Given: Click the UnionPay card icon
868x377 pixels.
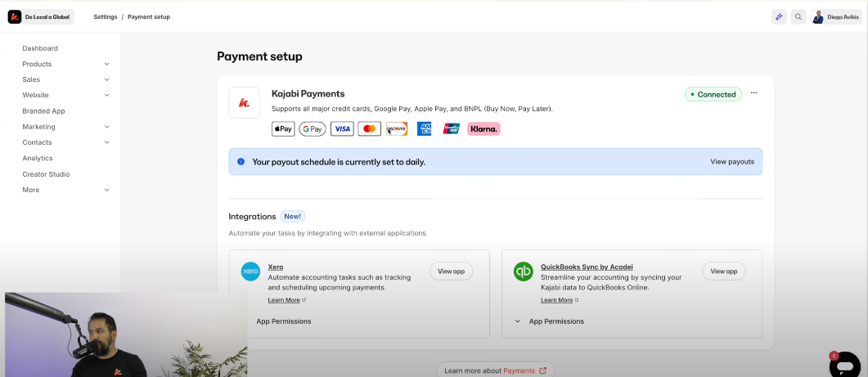Looking at the screenshot, I should coord(452,129).
